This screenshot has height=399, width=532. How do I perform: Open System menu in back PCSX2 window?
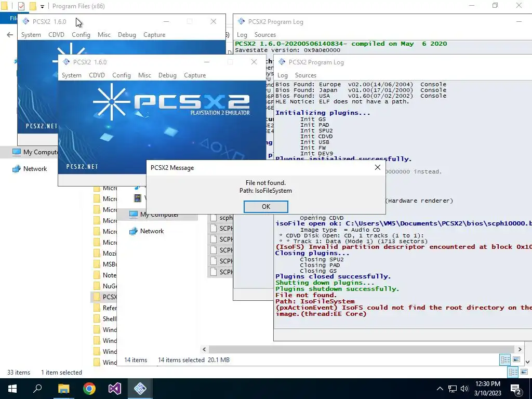click(31, 35)
